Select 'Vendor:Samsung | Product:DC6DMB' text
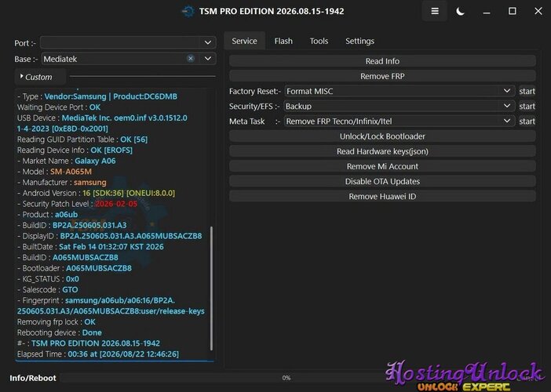Screen dimensions: 551x392 (x=111, y=96)
